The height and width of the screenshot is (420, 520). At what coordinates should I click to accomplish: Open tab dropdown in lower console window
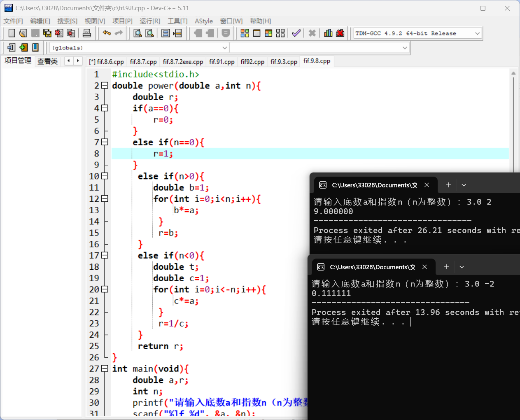point(462,267)
